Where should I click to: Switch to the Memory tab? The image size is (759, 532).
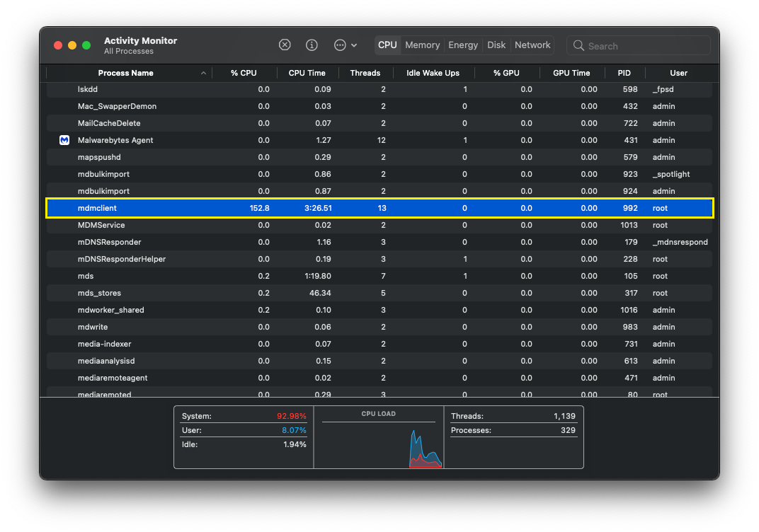[422, 45]
